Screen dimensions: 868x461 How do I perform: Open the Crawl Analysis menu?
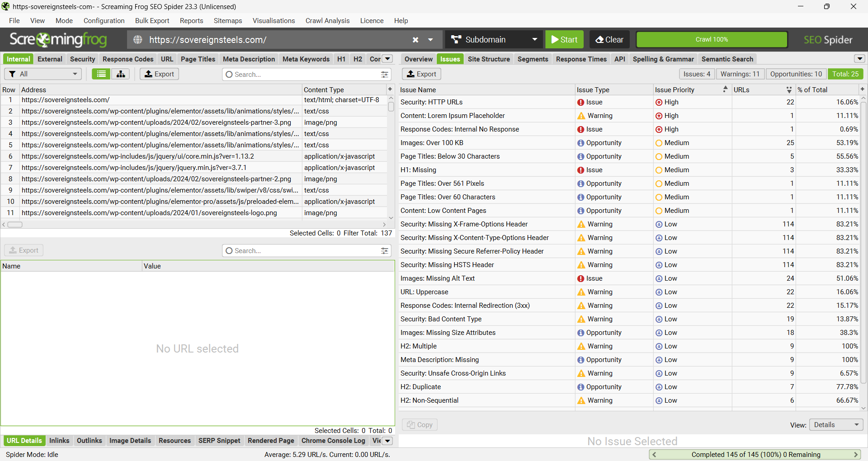(x=327, y=21)
